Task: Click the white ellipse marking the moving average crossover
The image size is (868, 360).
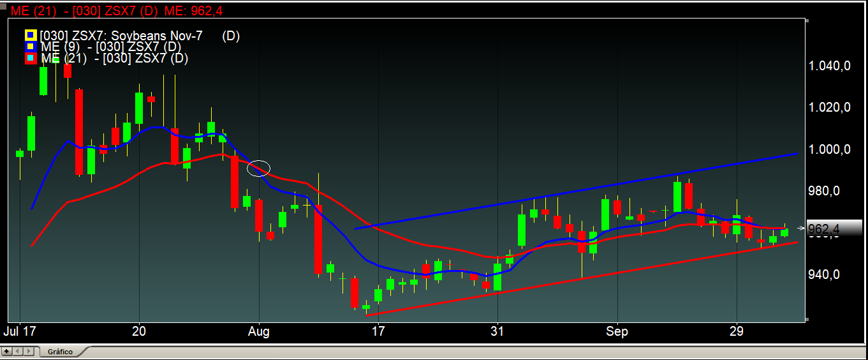Action: [259, 169]
